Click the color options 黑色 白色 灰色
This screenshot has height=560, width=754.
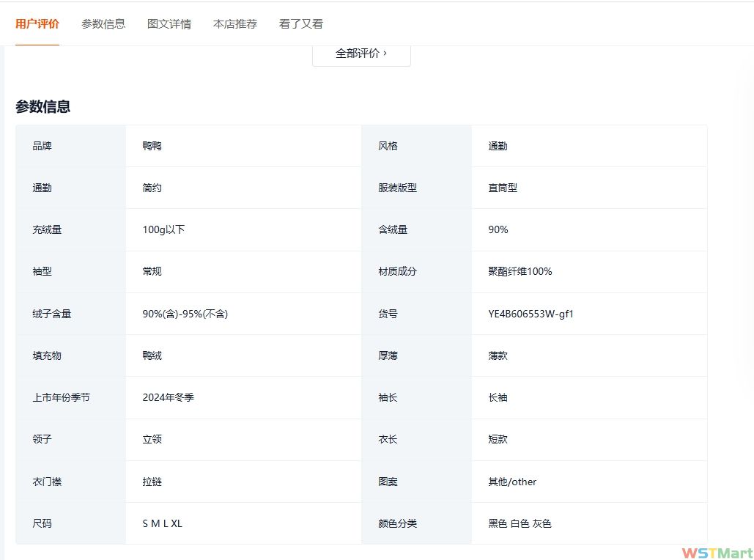(520, 523)
